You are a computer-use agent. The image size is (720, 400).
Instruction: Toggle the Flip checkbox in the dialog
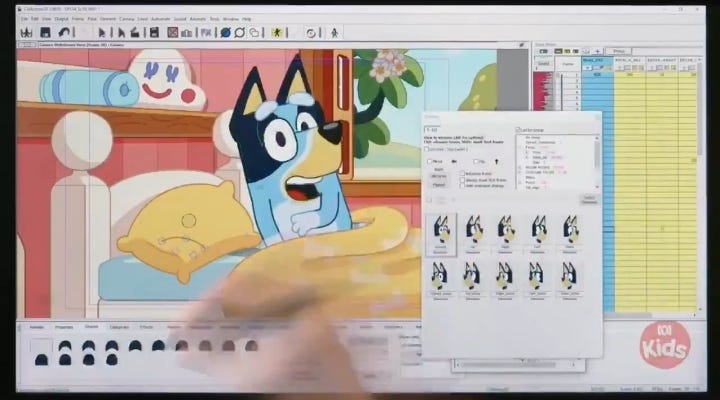click(x=476, y=162)
